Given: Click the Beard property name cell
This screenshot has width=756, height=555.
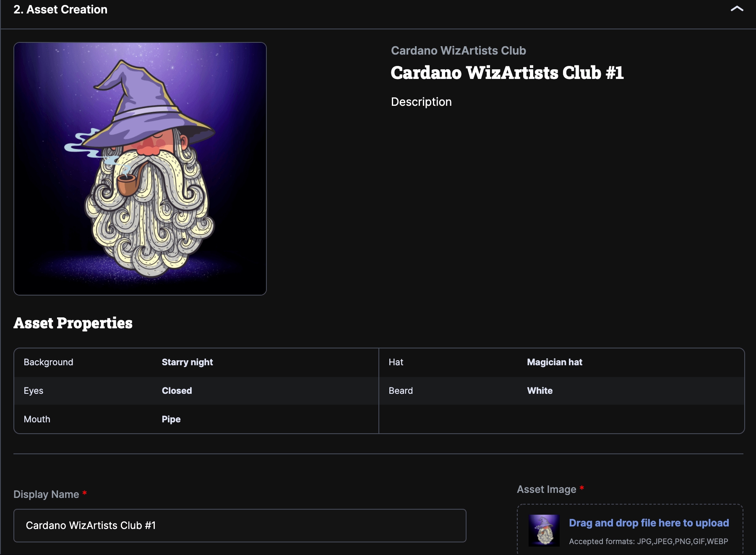Looking at the screenshot, I should click(400, 391).
